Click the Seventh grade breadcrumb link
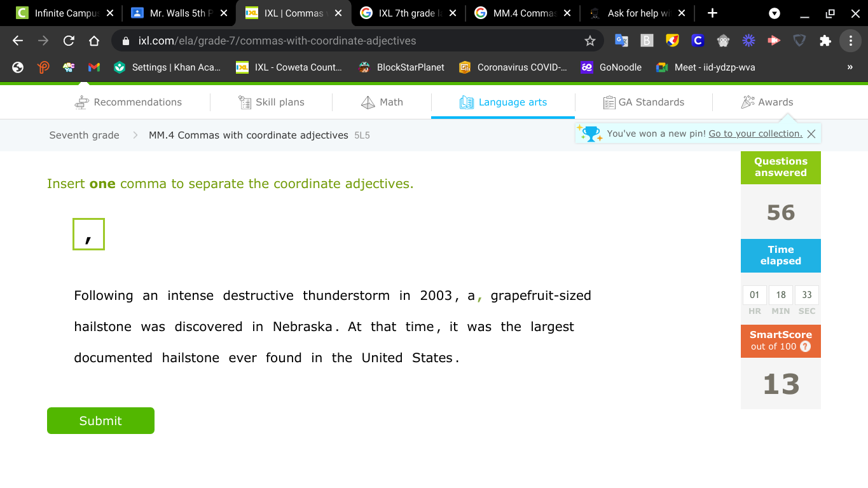Screen dimensions: 868x488 point(84,135)
